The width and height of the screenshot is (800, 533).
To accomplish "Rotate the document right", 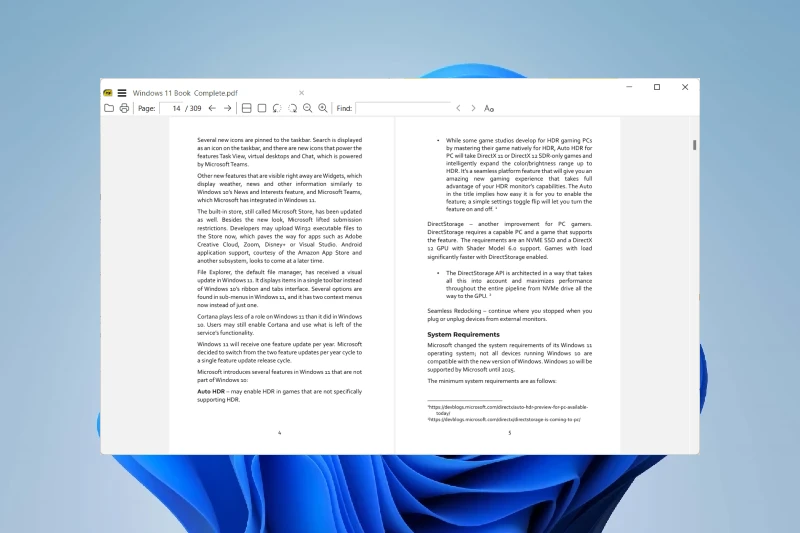I will [292, 108].
